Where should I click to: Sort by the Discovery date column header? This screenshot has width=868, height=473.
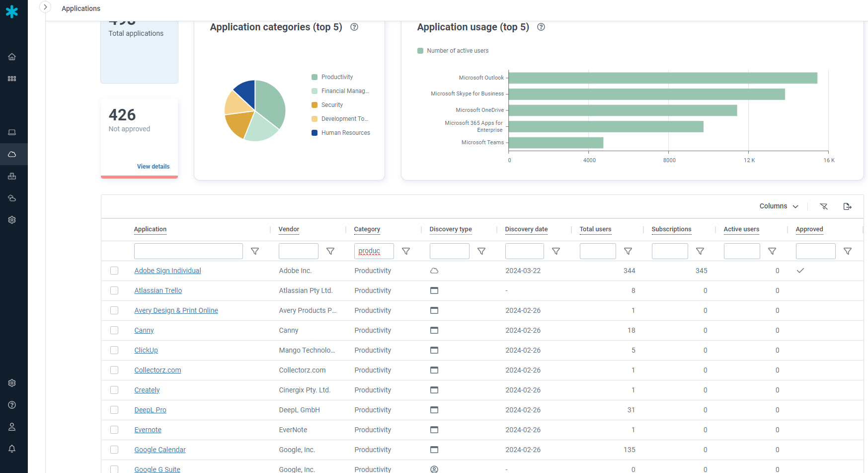[x=526, y=229]
